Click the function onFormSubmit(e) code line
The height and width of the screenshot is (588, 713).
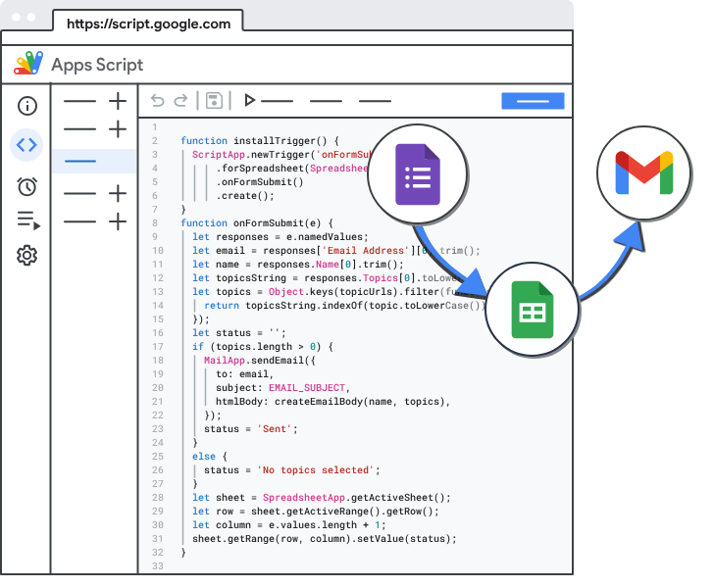click(257, 222)
